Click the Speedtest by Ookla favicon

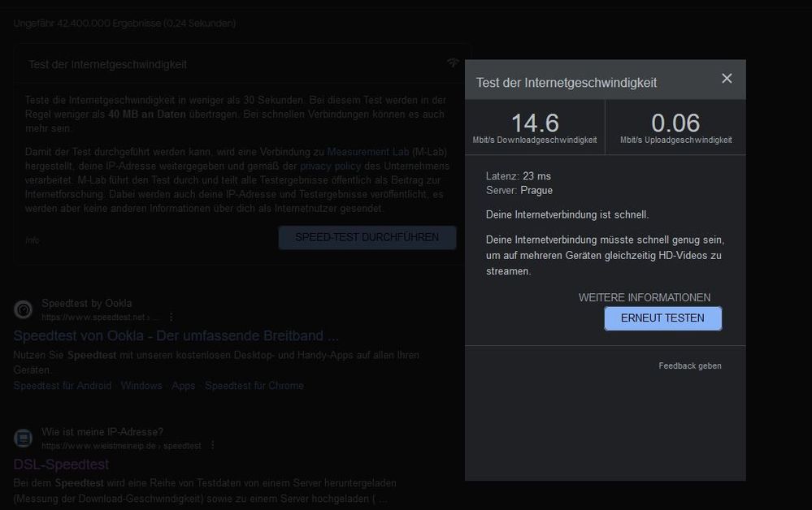tap(23, 309)
